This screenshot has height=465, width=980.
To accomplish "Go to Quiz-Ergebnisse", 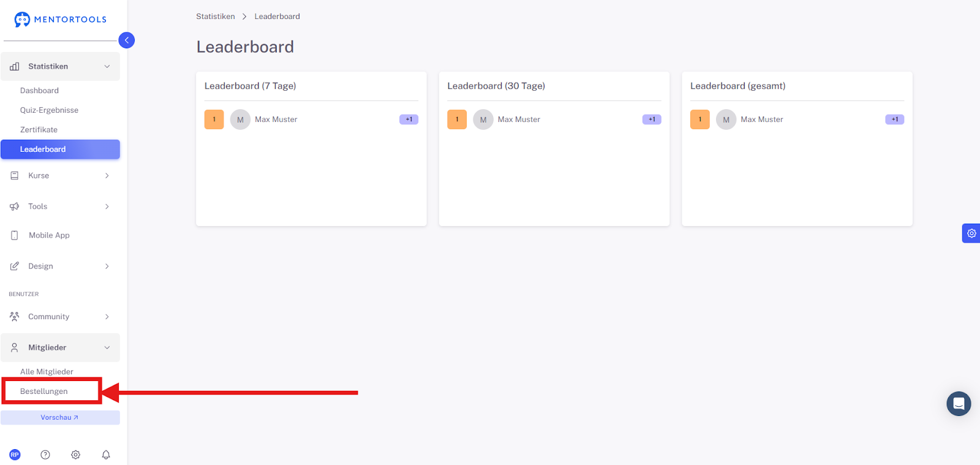I will pos(49,110).
